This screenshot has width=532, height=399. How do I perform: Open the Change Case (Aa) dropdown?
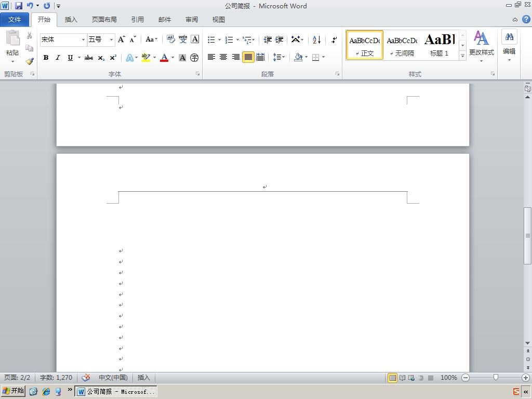(x=151, y=39)
